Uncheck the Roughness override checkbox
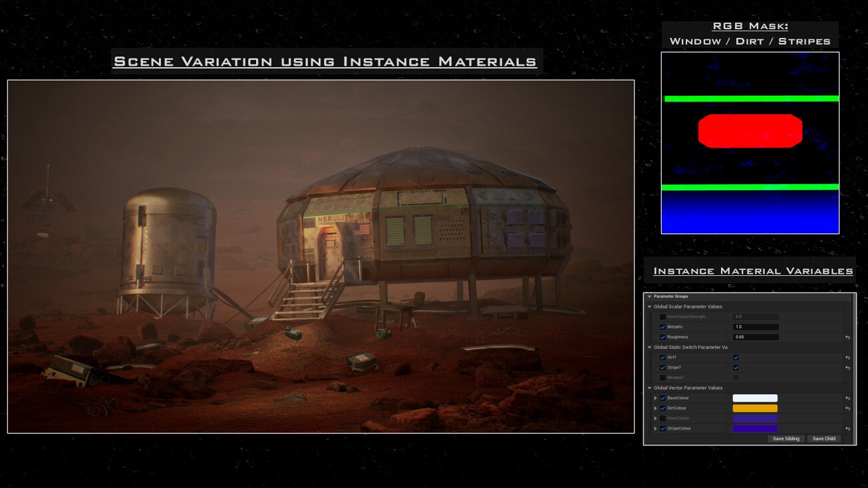The image size is (868, 488). tap(662, 337)
